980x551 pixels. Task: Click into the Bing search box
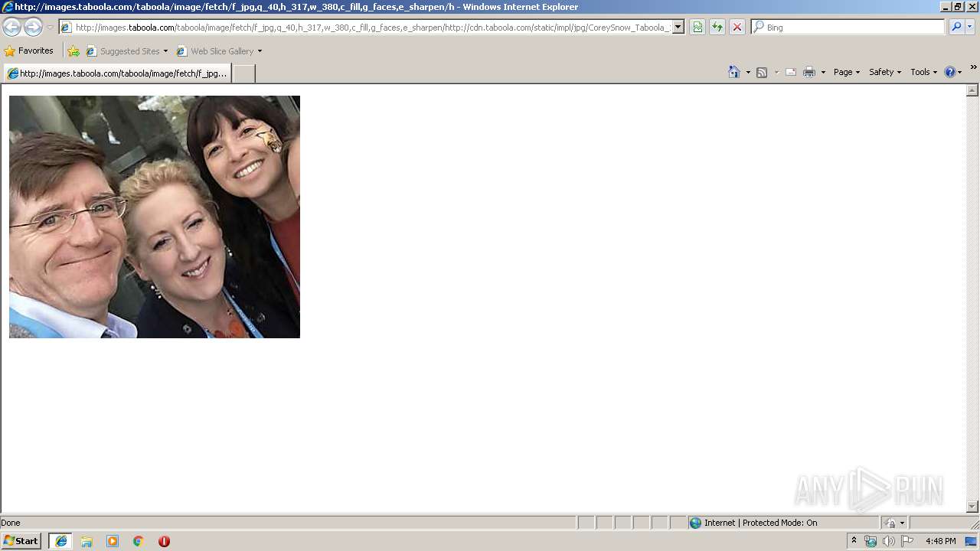(854, 27)
